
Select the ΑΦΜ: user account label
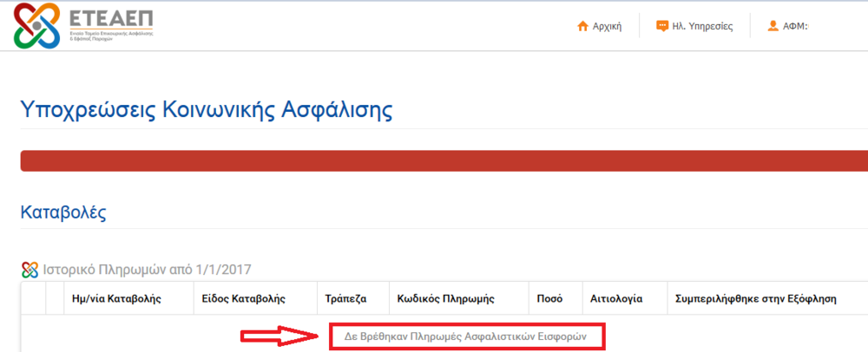(x=795, y=26)
